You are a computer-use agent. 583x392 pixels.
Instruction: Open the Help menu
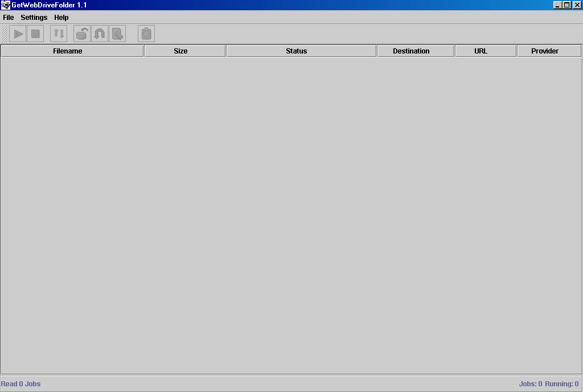coord(61,18)
